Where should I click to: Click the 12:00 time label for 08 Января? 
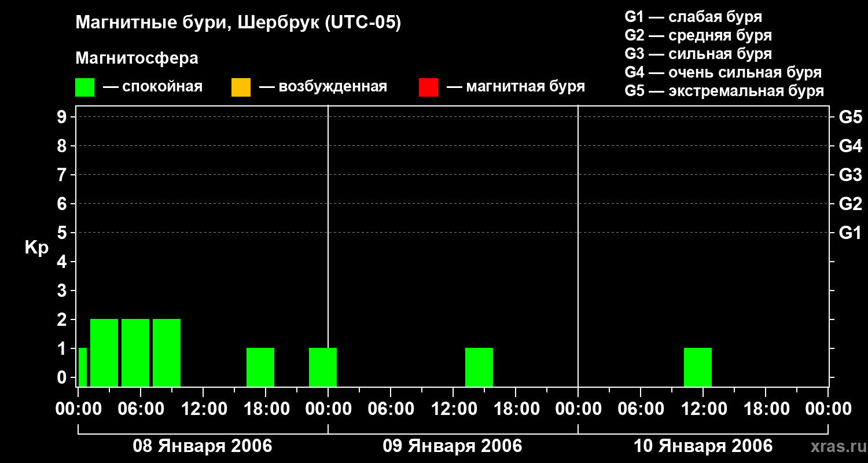point(203,409)
